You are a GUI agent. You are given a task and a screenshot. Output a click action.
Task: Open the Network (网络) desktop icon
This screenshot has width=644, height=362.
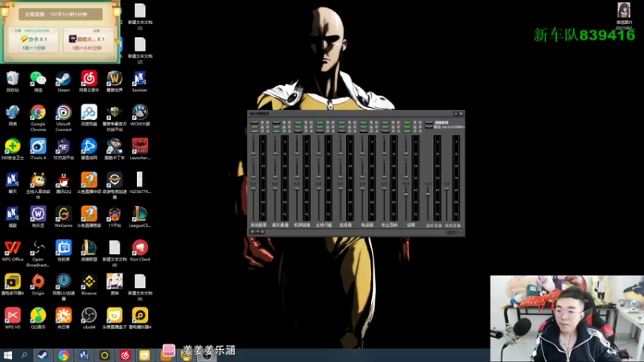12,115
